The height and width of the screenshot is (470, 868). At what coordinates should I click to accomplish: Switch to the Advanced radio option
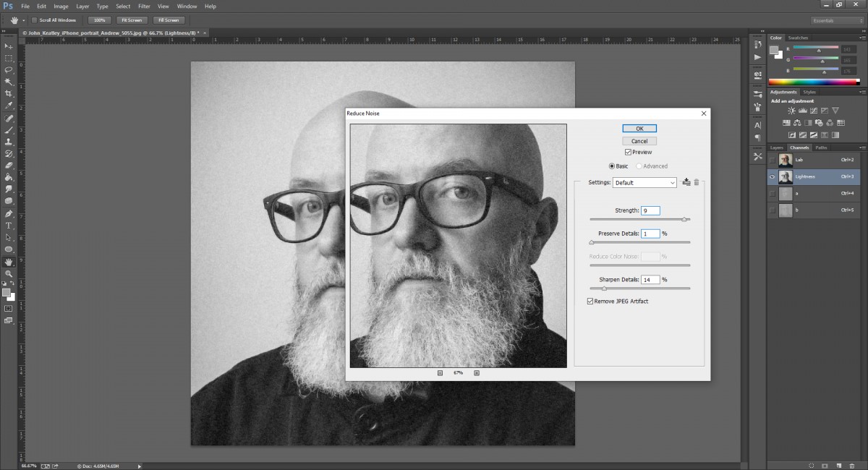[x=639, y=166]
